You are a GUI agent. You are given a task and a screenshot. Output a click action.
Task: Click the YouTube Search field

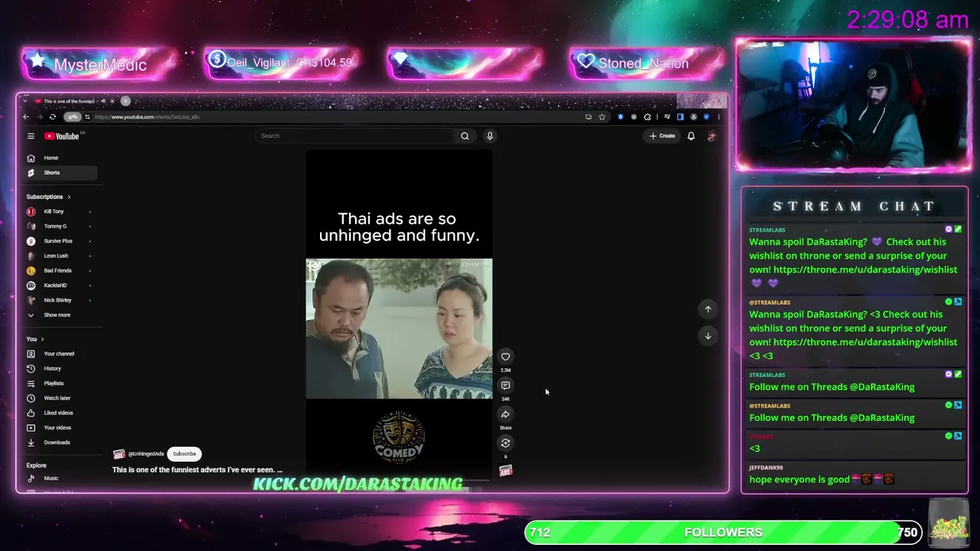tap(355, 136)
